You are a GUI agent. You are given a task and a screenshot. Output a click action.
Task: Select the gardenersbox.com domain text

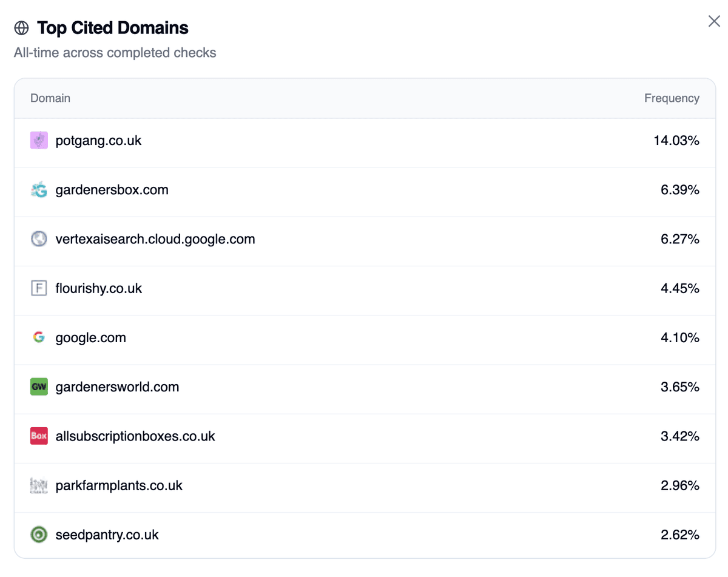pyautogui.click(x=112, y=190)
